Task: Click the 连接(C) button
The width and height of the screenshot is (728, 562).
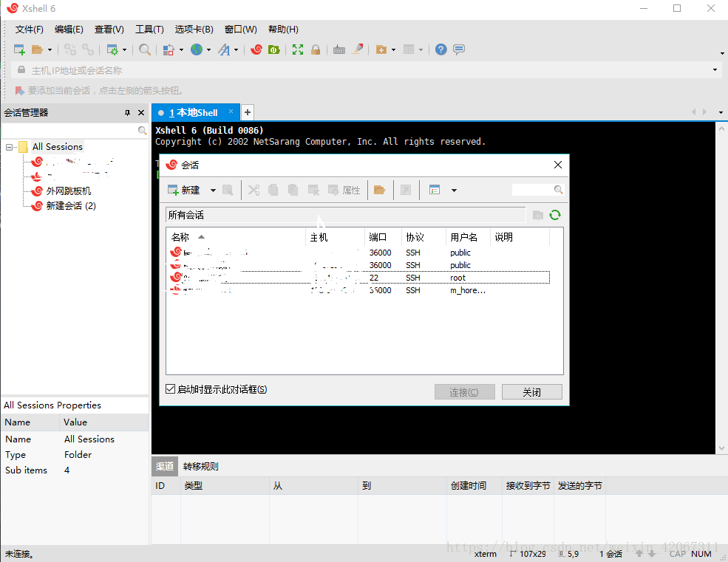Action: 464,392
